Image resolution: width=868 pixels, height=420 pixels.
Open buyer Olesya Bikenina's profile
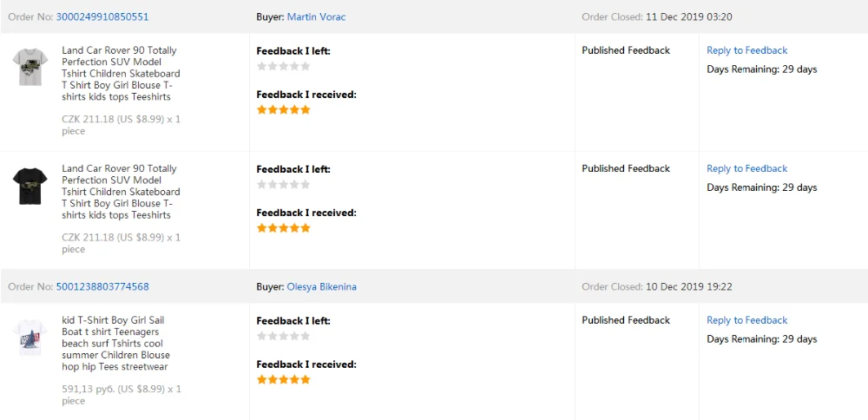point(321,286)
